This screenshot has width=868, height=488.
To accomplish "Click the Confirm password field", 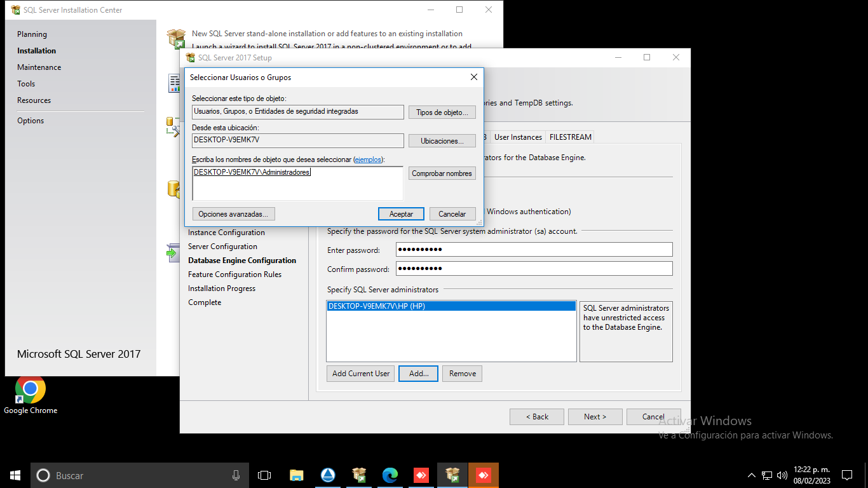I will 534,269.
